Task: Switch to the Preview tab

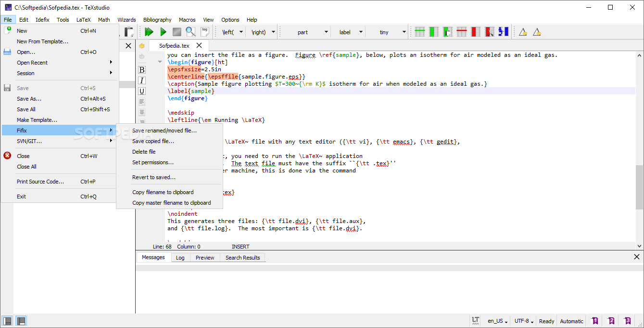Action: click(205, 258)
